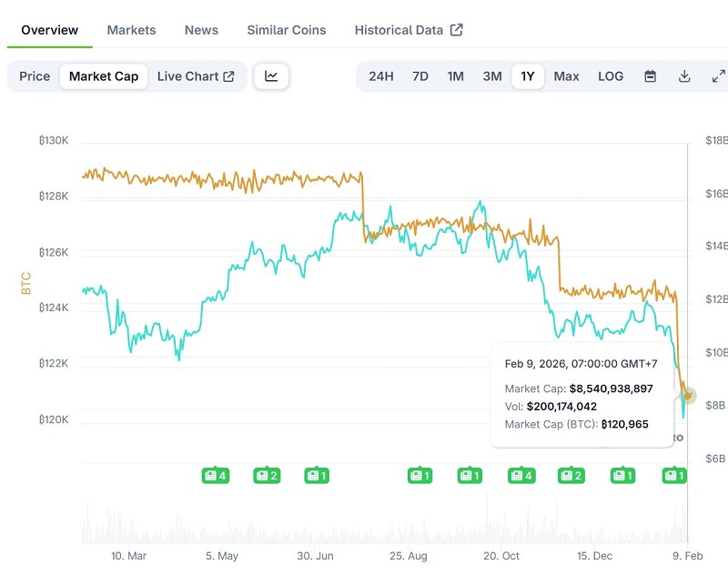Download the chart data
This screenshot has height=575, width=728.
coord(684,76)
